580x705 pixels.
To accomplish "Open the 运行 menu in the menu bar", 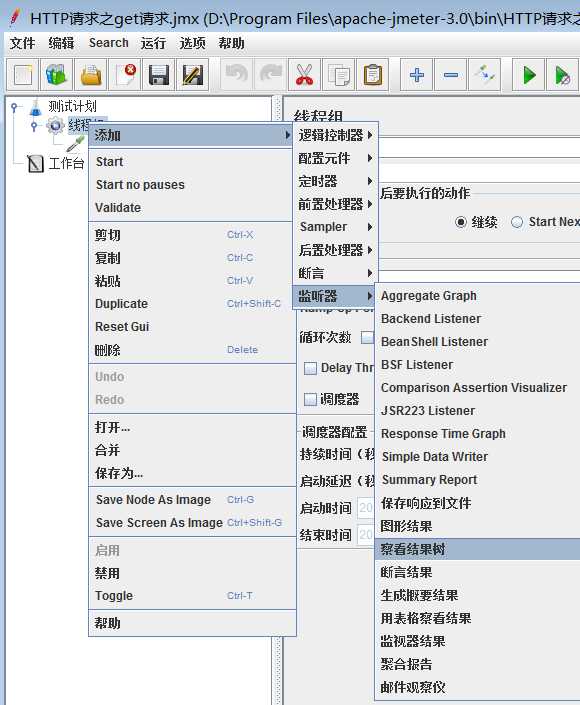I will pos(153,43).
